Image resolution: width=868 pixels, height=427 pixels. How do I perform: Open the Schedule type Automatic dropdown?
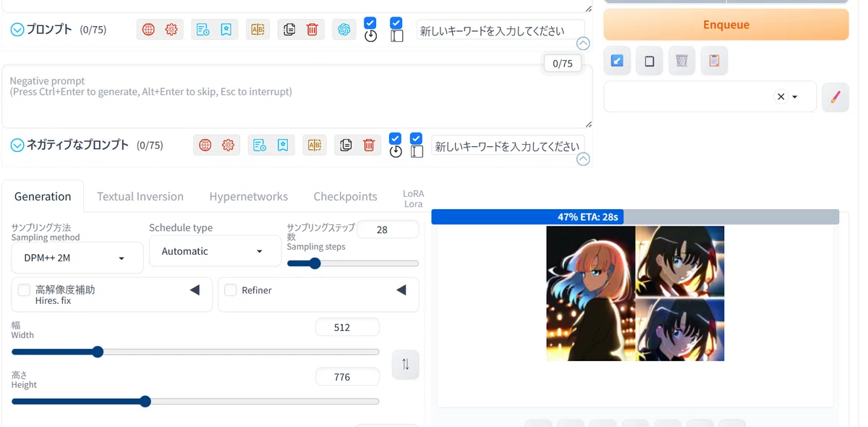215,251
